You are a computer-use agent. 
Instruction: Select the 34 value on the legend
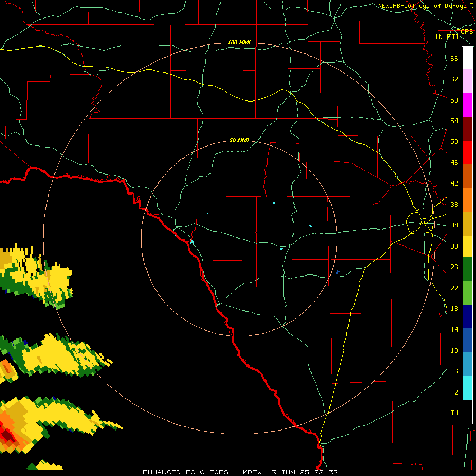[x=454, y=225]
